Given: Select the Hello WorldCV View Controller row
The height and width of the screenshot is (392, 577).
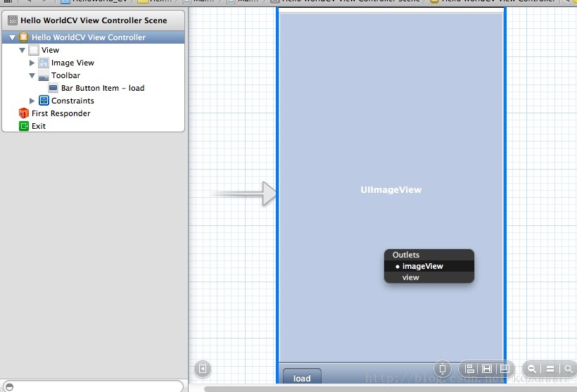Looking at the screenshot, I should [93, 37].
